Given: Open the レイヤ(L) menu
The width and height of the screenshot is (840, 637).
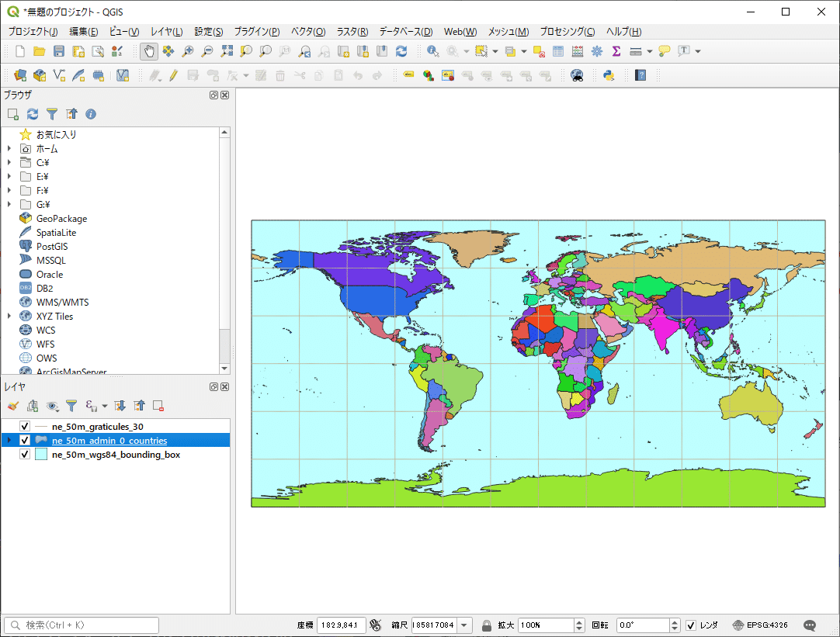Looking at the screenshot, I should click(x=166, y=32).
